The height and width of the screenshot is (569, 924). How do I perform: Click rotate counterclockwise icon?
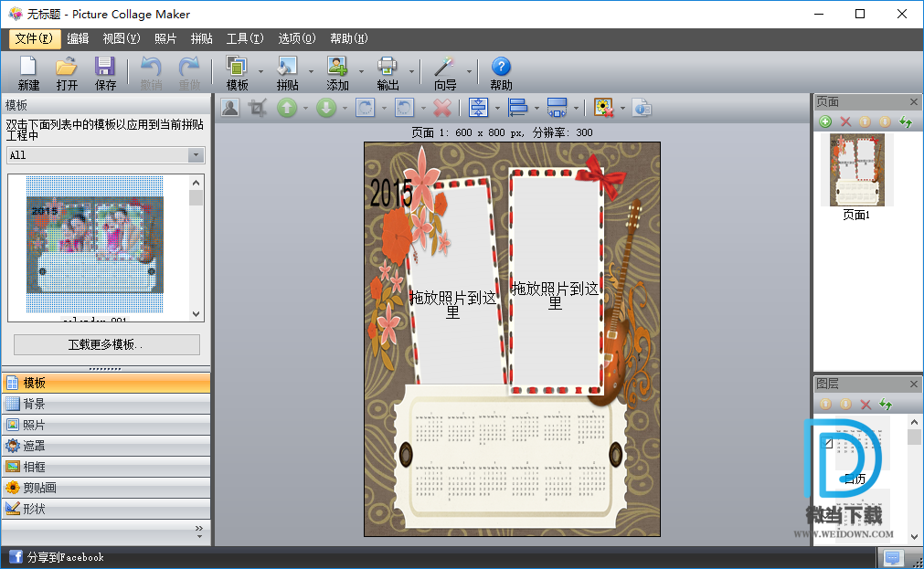coord(404,108)
